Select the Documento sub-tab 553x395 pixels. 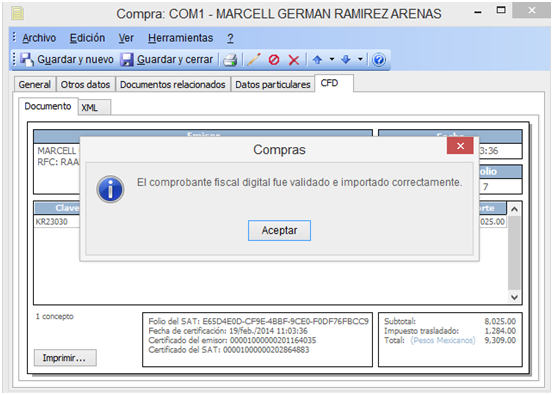pos(48,106)
